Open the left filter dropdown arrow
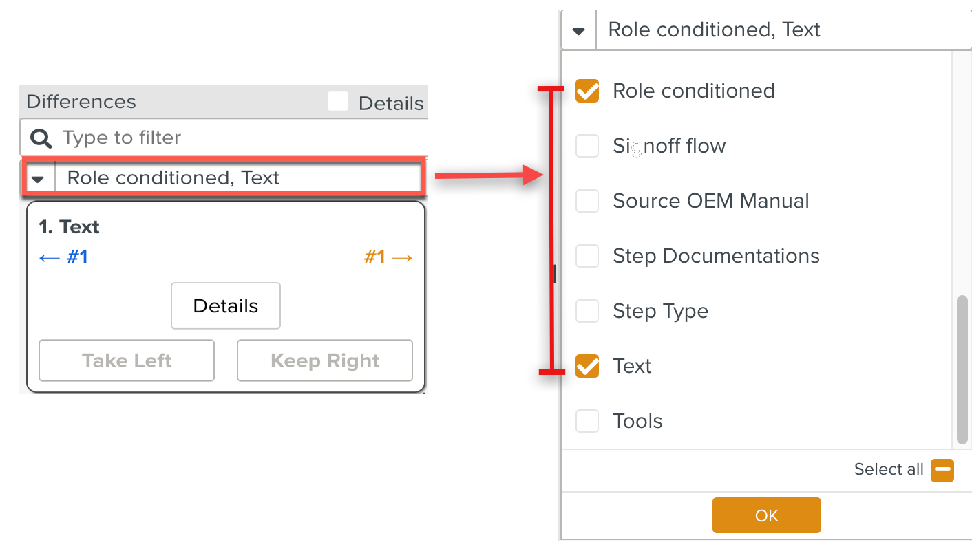Image resolution: width=972 pixels, height=560 pixels. pyautogui.click(x=39, y=179)
